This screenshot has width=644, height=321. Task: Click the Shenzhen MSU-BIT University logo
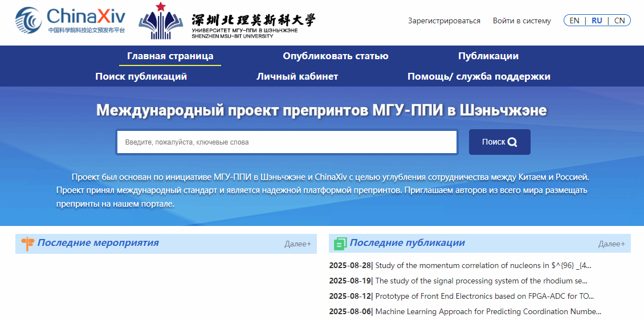click(x=227, y=21)
